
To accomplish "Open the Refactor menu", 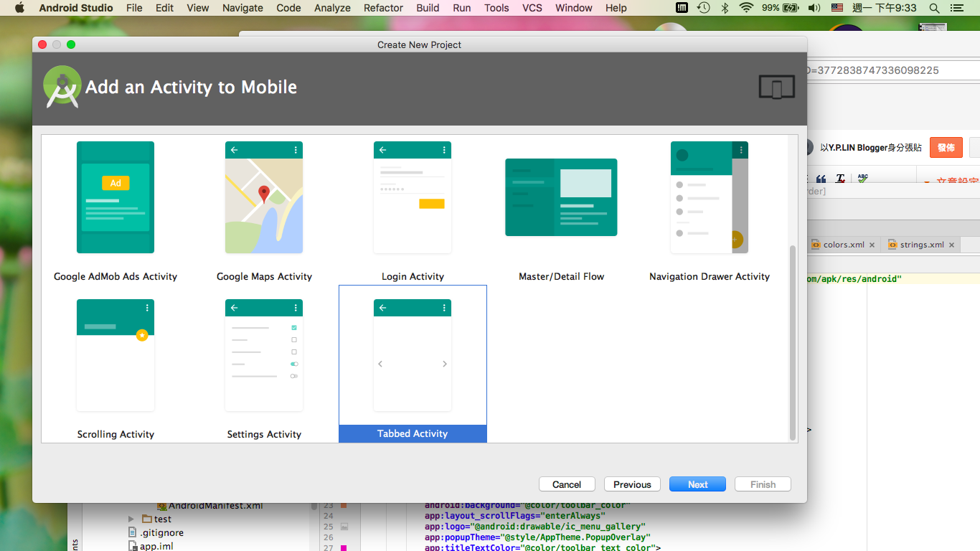I will tap(382, 8).
